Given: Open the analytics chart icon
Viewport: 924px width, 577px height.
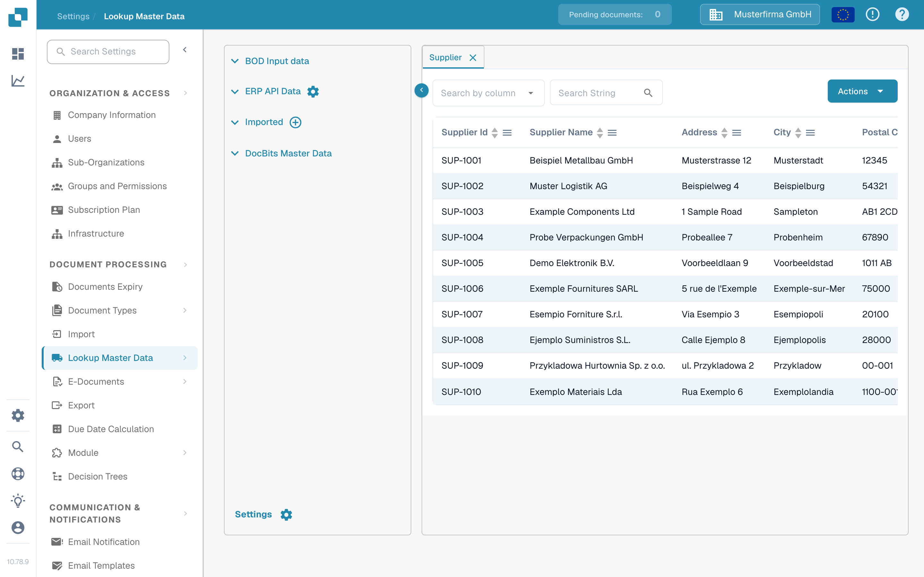Looking at the screenshot, I should 18,80.
